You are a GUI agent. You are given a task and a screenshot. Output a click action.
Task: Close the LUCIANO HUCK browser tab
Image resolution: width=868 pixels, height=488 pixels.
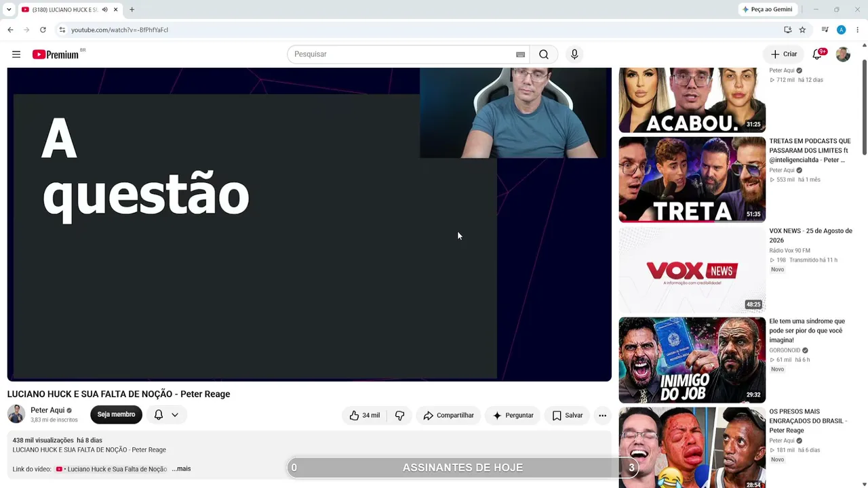[x=116, y=9]
